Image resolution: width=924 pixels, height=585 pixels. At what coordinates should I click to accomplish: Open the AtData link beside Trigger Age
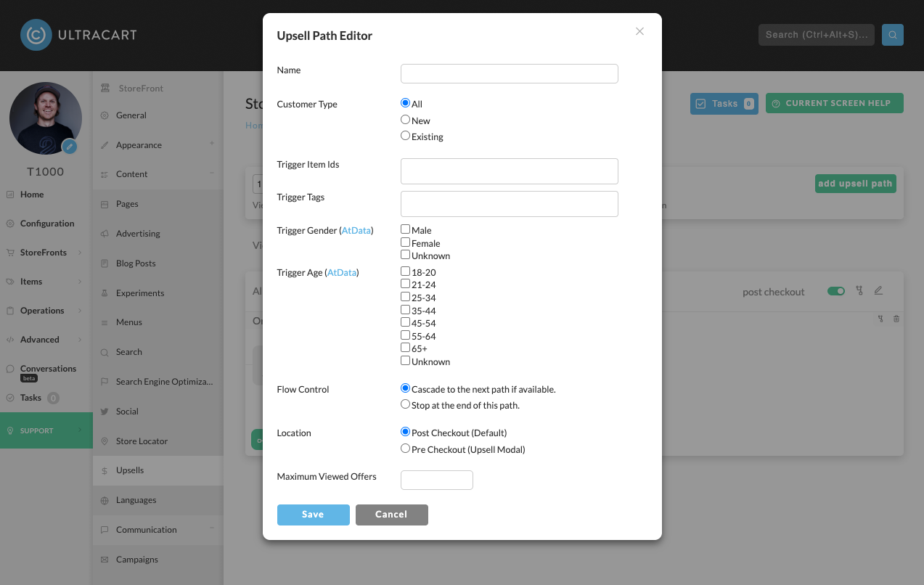(x=342, y=273)
